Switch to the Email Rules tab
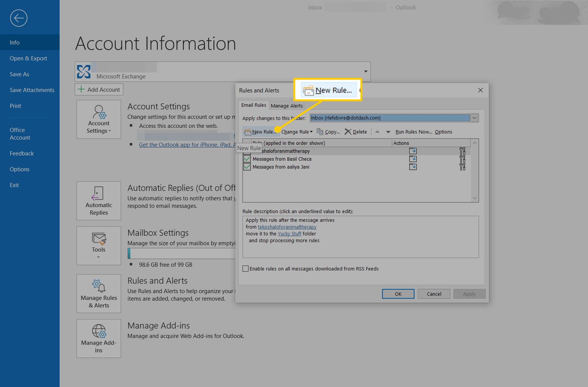The image size is (588, 387). click(x=254, y=105)
